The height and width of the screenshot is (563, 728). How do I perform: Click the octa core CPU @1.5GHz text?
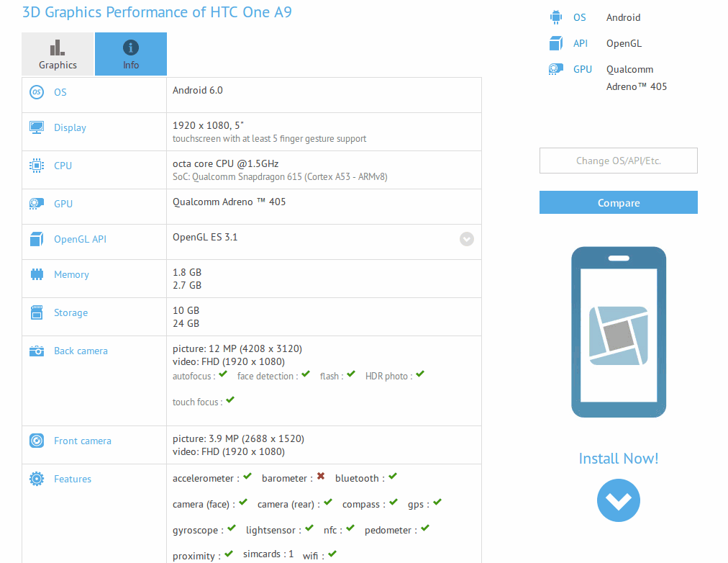pyautogui.click(x=226, y=163)
